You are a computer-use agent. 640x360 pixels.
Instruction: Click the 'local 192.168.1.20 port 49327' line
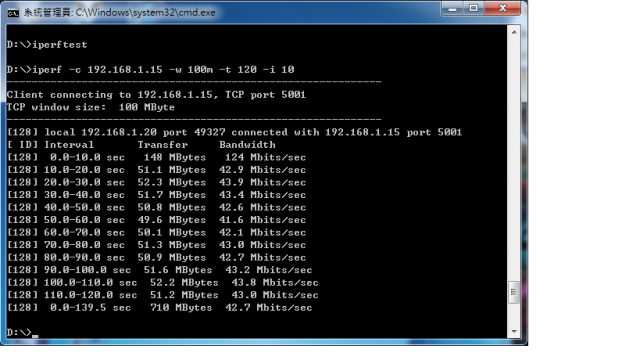(x=234, y=132)
